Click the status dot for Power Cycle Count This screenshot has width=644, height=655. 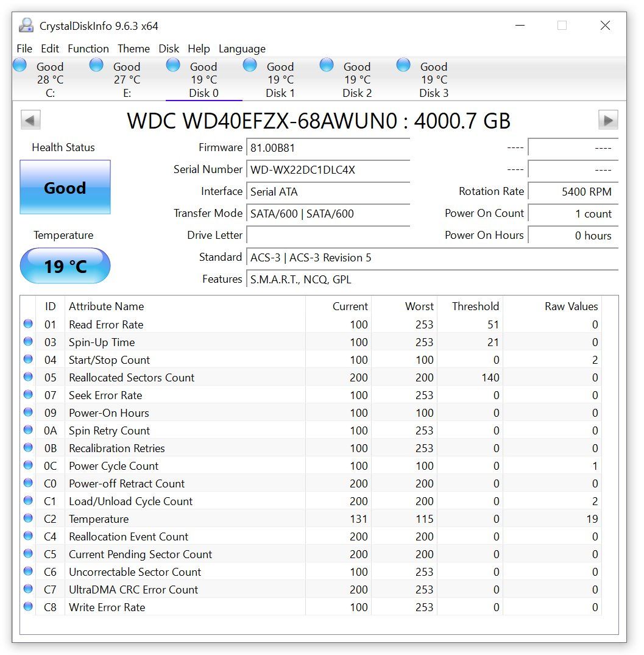click(x=28, y=465)
